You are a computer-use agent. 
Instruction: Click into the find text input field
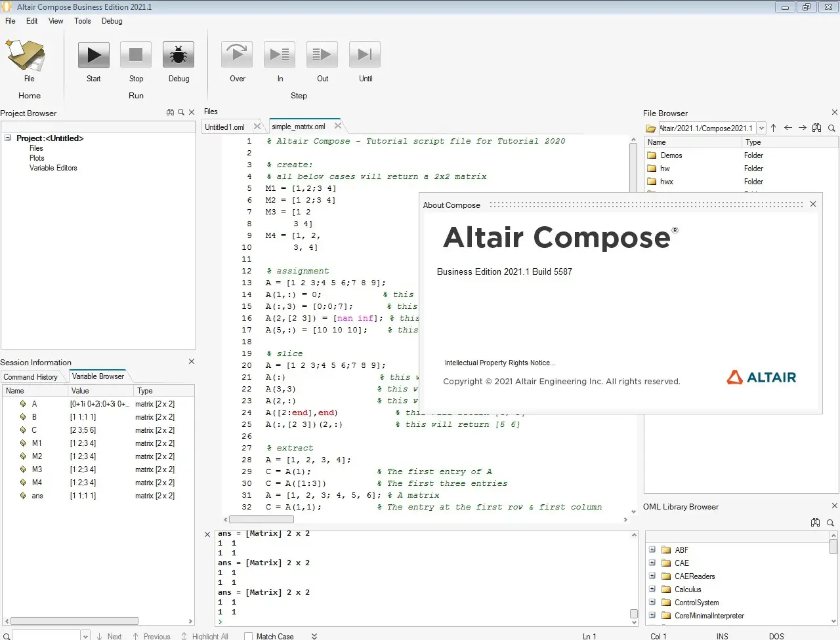(x=46, y=635)
